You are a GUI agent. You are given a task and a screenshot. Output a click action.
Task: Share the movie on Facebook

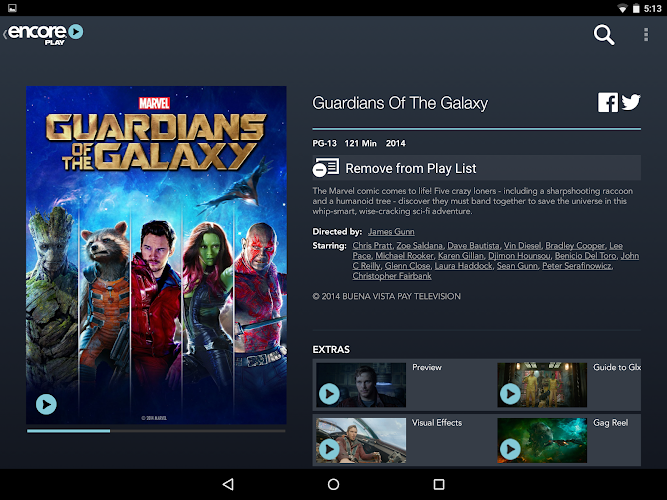point(608,103)
